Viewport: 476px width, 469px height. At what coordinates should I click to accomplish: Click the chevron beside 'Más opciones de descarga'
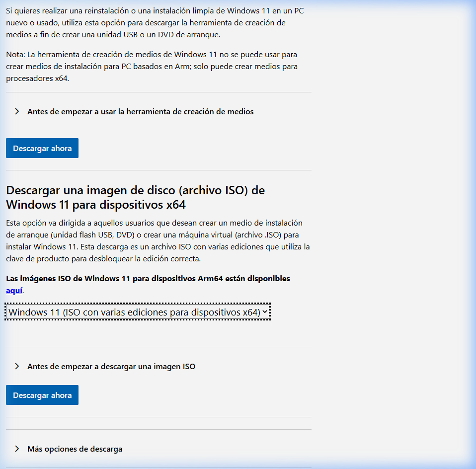(x=17, y=449)
